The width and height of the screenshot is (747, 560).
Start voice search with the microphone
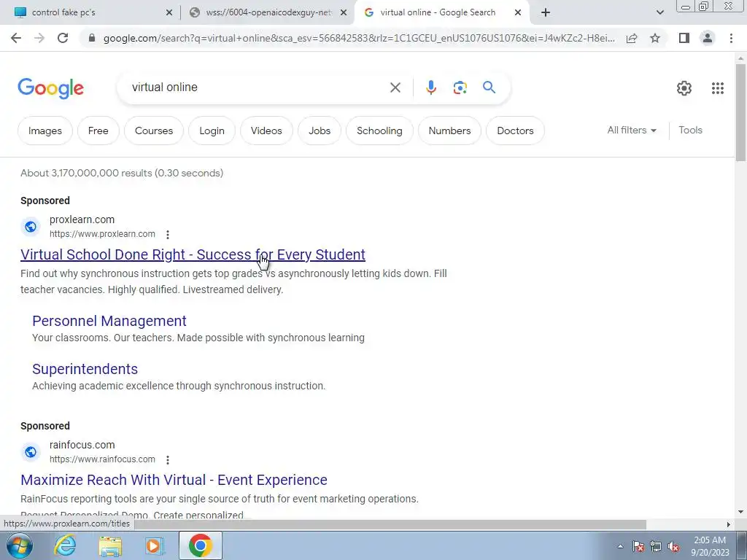[x=430, y=87]
